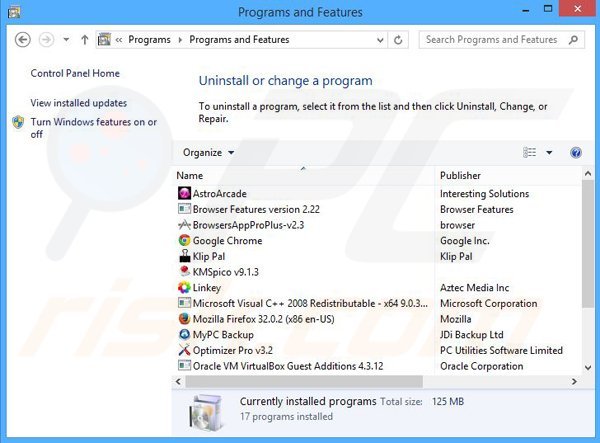Screen dimensions: 600x443
Task: Click Aztec Media Inc publisher cell
Action: (x=474, y=288)
